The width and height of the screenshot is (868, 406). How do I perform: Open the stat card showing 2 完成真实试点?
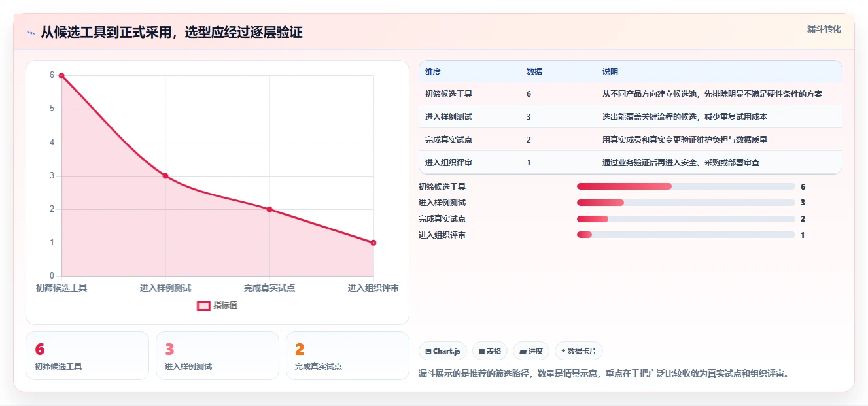pyautogui.click(x=347, y=356)
